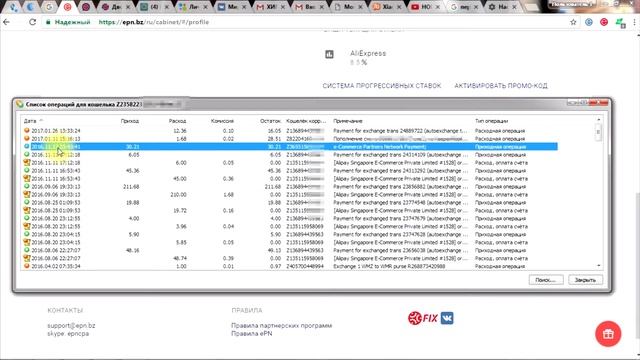The image size is (640, 360).
Task: Sort by the Тип операции column header
Action: (491, 121)
